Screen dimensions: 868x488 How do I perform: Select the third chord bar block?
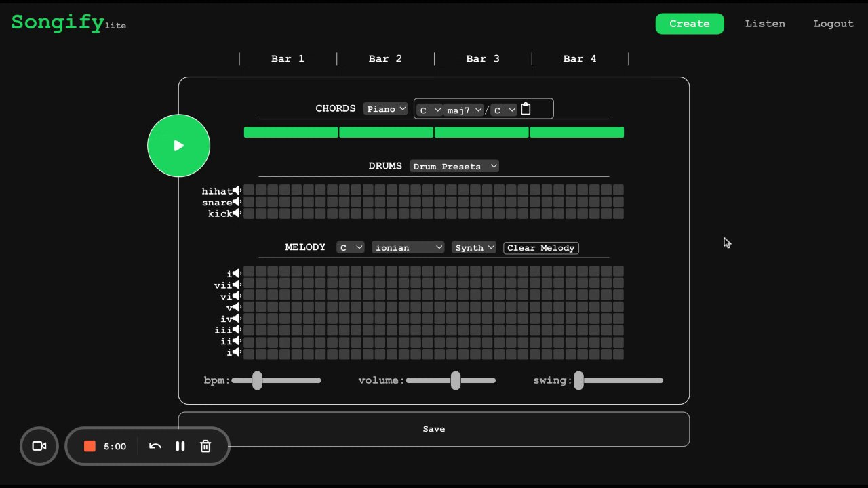point(481,132)
